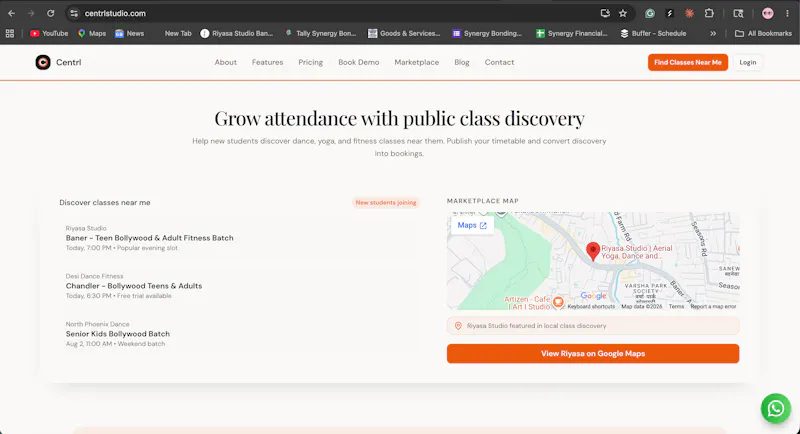
Task: Go back using the browser back arrow
Action: coord(11,13)
